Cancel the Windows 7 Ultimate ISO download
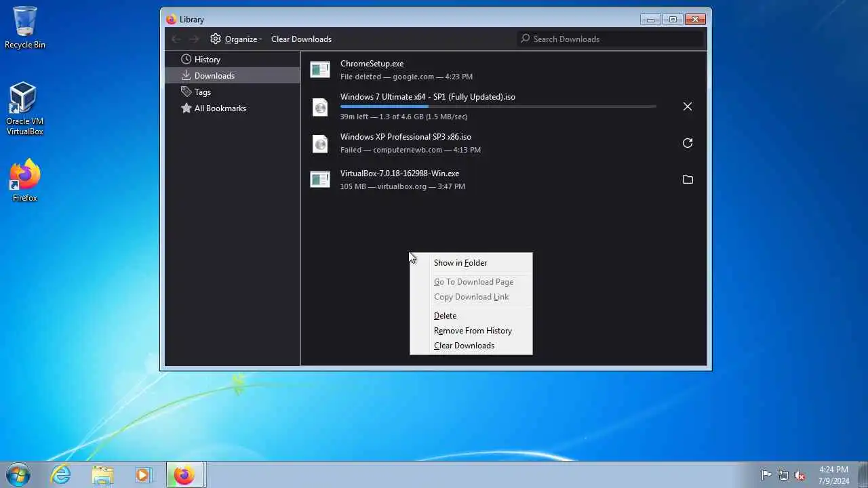 pyautogui.click(x=688, y=106)
